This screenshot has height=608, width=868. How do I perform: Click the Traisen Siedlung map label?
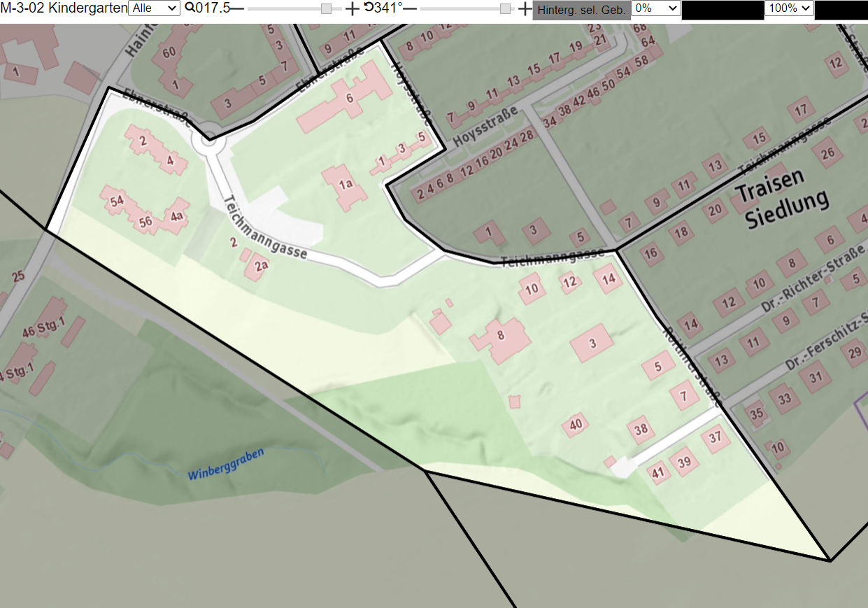pos(782,198)
